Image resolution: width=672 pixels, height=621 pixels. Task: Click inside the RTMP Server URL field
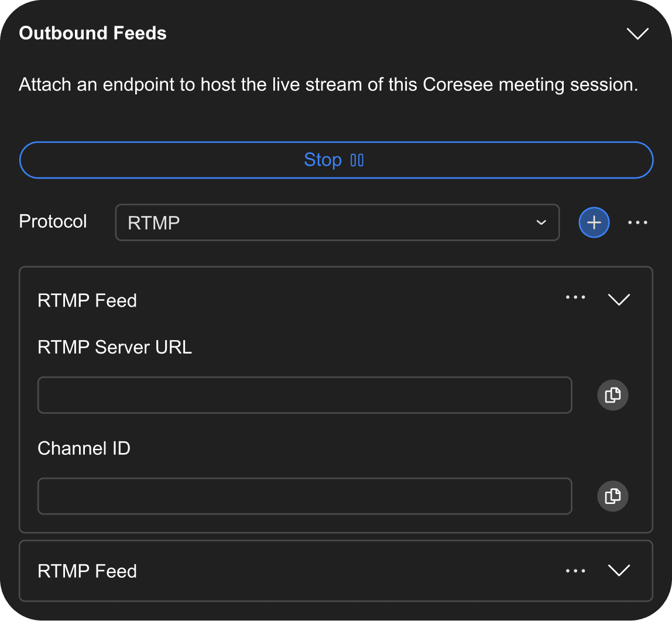[304, 395]
